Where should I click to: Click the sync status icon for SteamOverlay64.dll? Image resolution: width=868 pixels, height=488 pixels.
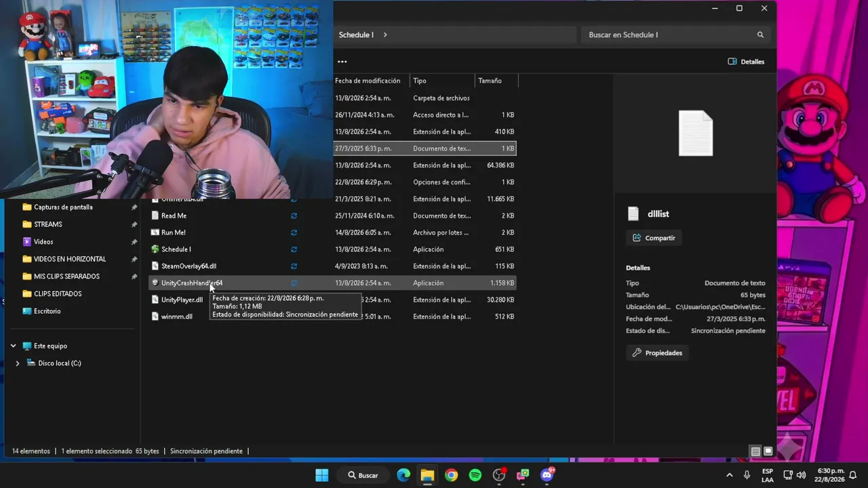pyautogui.click(x=294, y=266)
